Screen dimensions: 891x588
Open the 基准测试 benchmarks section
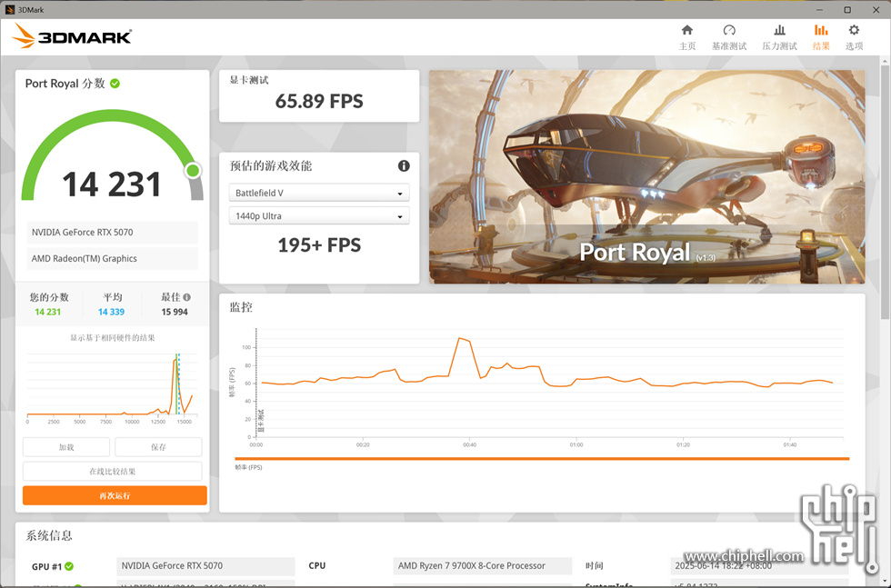pos(729,37)
